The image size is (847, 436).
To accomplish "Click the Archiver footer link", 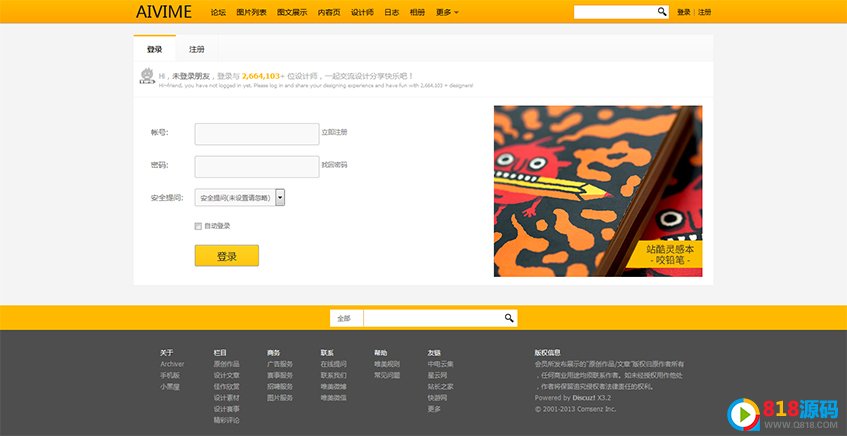I will 172,364.
